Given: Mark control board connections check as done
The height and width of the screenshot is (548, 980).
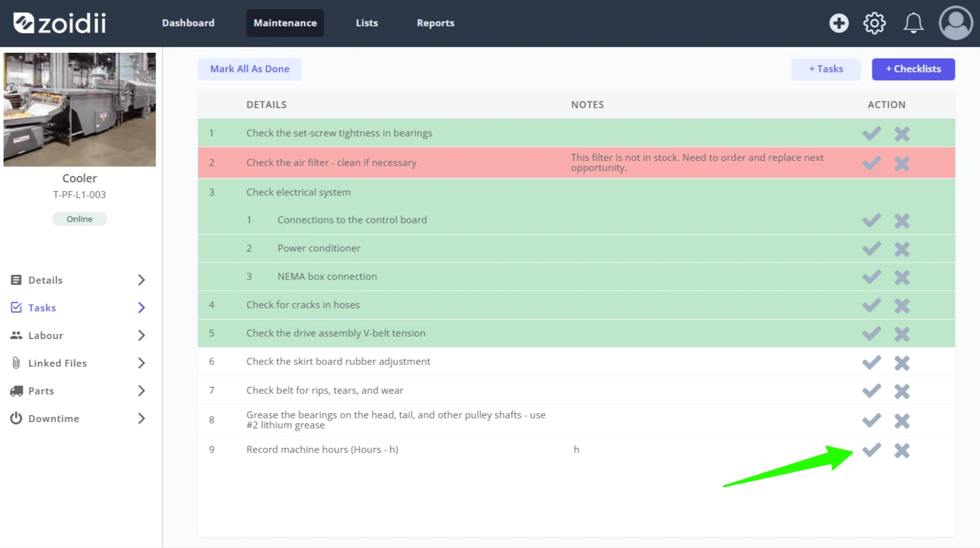Looking at the screenshot, I should coord(872,220).
